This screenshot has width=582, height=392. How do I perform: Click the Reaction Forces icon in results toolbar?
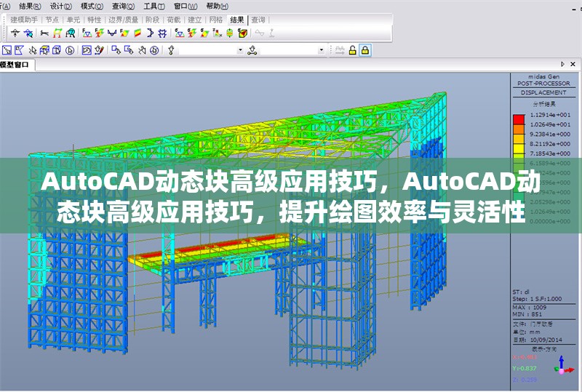15,33
